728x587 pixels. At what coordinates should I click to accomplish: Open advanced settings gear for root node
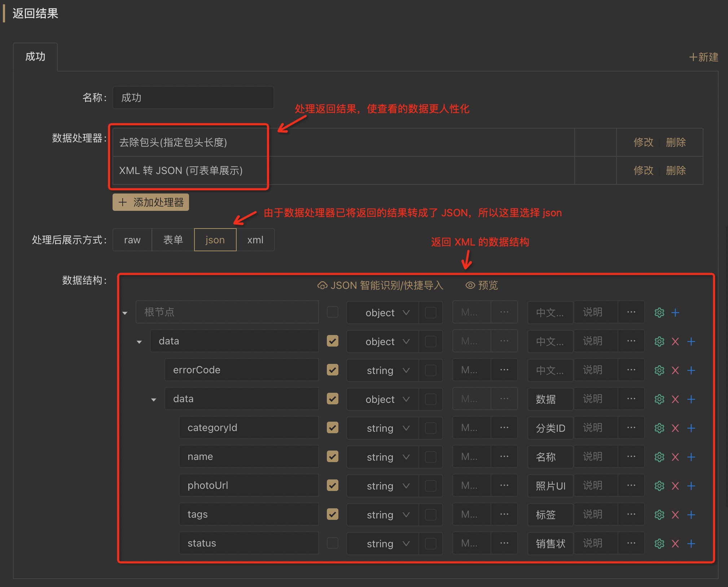[x=659, y=312]
